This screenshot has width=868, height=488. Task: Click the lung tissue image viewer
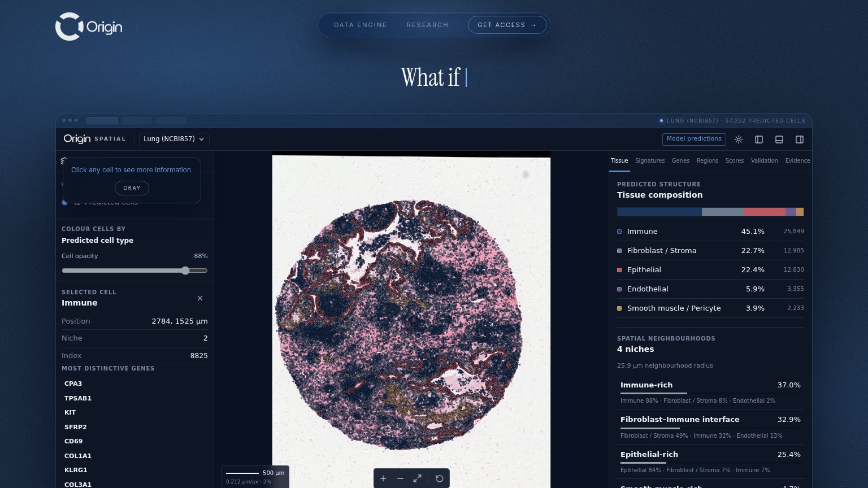click(411, 320)
